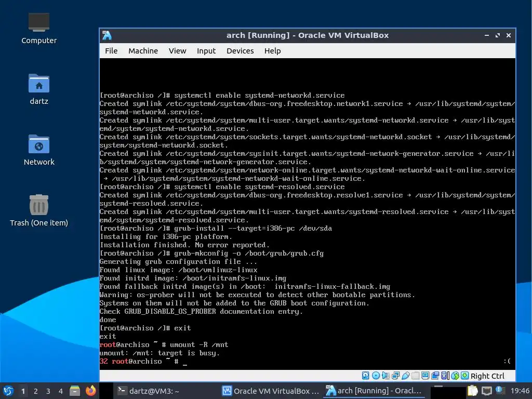Click the update notifier tray icon
This screenshot has height=399, width=532.
(500, 390)
